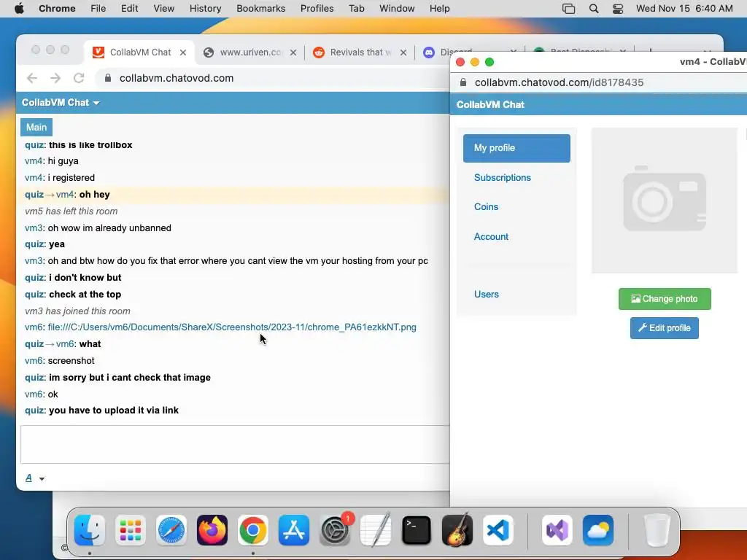The height and width of the screenshot is (560, 747).
Task: Open vm6's chrome_PA61ezkkNT.png file link
Action: pyautogui.click(x=232, y=327)
